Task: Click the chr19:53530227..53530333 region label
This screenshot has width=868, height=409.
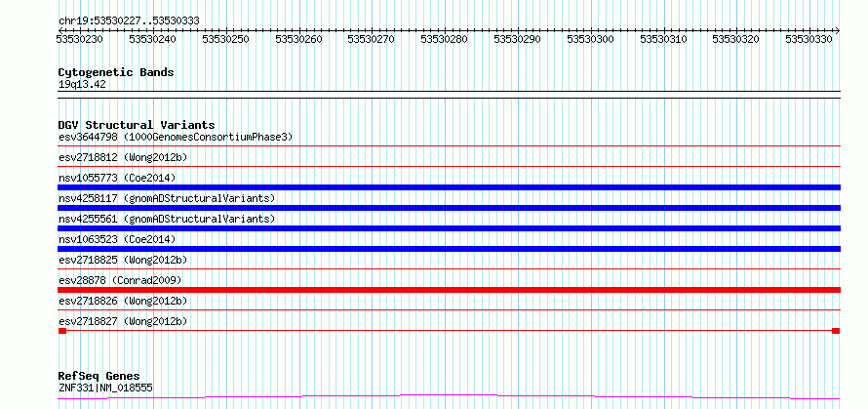Action: click(129, 21)
